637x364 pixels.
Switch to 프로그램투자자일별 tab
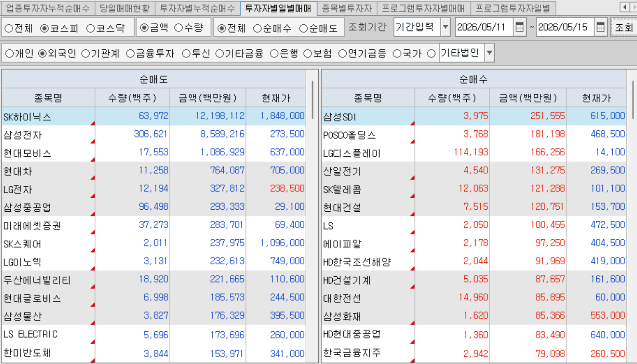(x=513, y=8)
